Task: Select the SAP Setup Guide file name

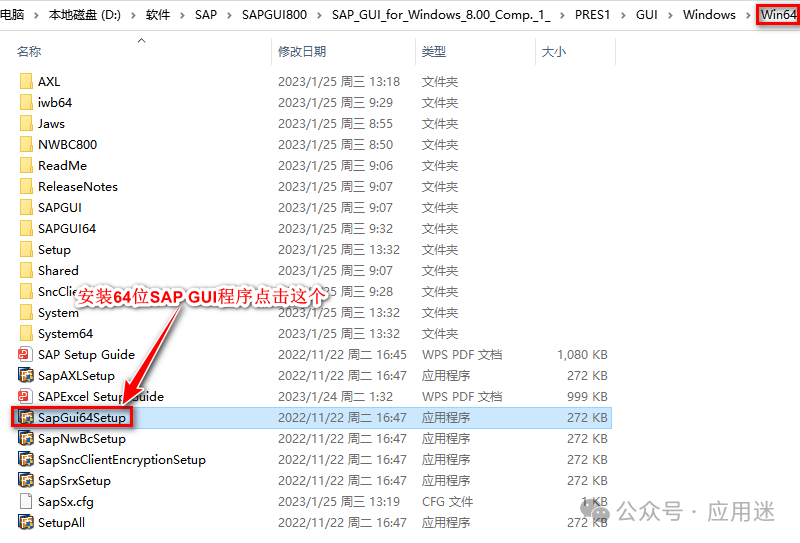Action: [x=86, y=355]
